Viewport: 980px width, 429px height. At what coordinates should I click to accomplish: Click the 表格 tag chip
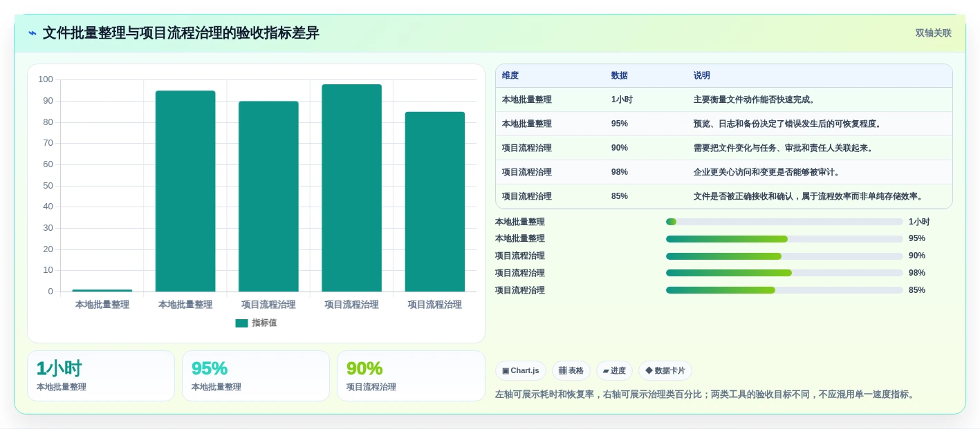(x=571, y=371)
